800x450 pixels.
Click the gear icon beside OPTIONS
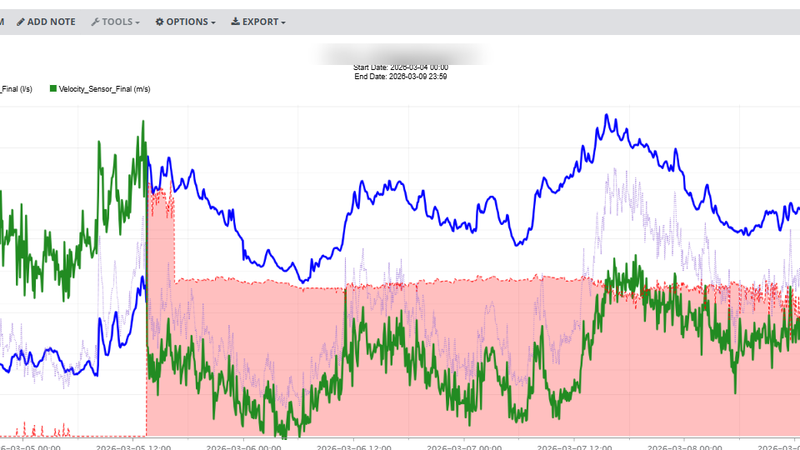click(159, 22)
